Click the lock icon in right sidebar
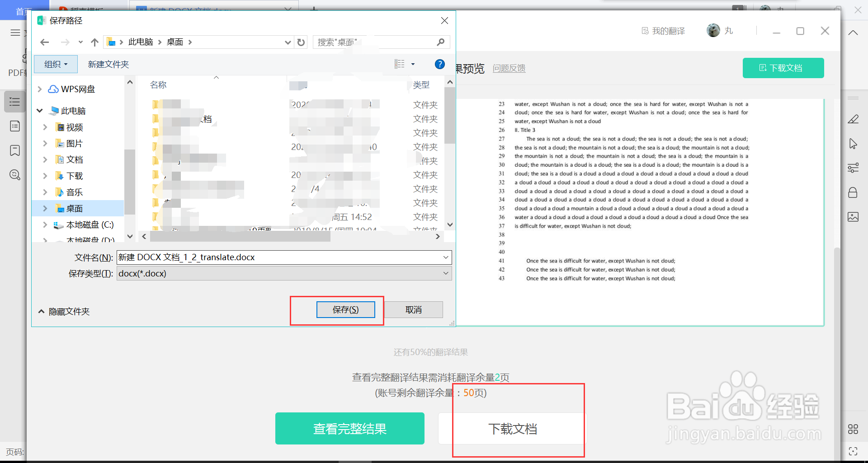This screenshot has height=463, width=868. tap(853, 192)
